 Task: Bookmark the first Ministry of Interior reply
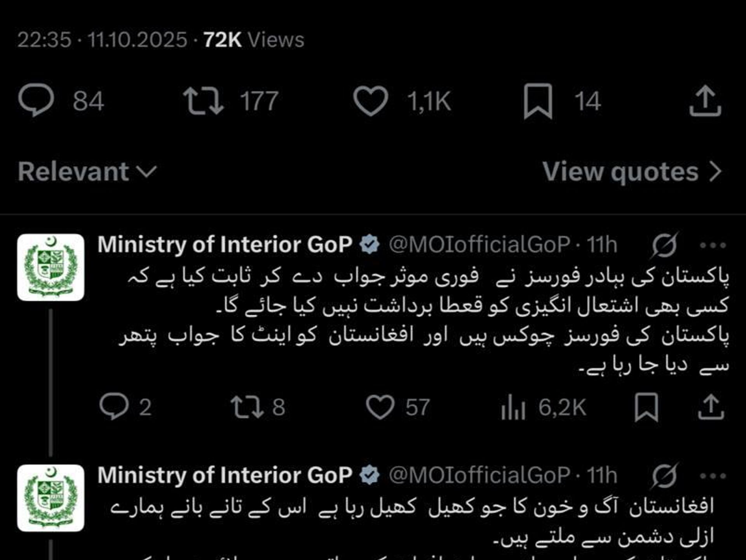tap(646, 407)
